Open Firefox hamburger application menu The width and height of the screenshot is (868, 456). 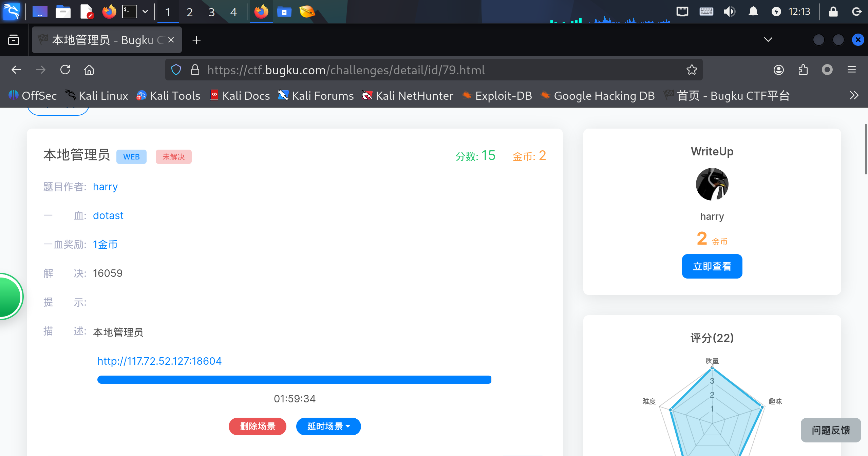(852, 70)
